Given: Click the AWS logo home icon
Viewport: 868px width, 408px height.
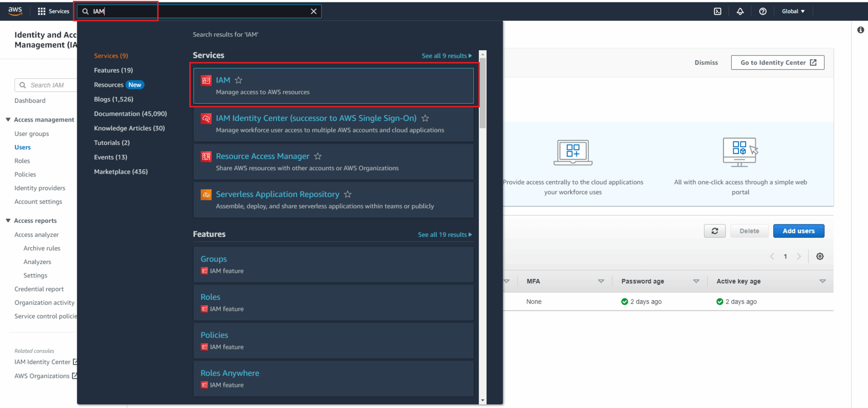Looking at the screenshot, I should [x=15, y=11].
